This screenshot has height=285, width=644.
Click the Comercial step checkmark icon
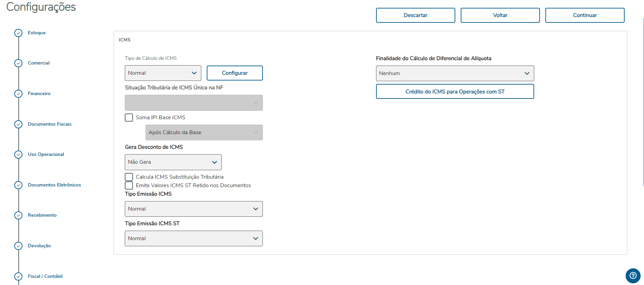18,63
